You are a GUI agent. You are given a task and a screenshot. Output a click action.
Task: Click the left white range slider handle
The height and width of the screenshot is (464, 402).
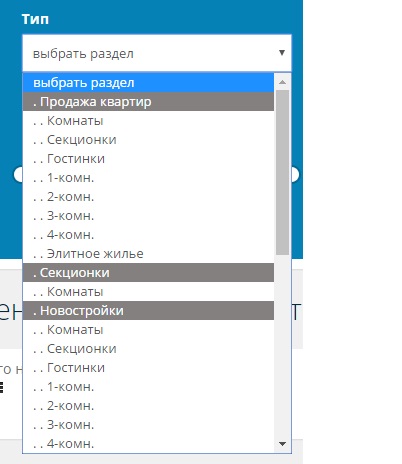point(18,174)
